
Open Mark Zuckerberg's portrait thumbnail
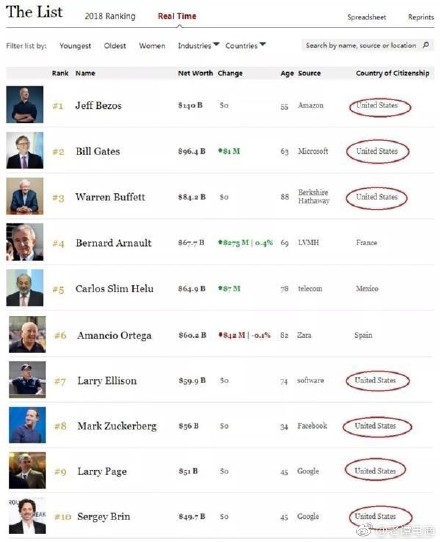pos(27,425)
